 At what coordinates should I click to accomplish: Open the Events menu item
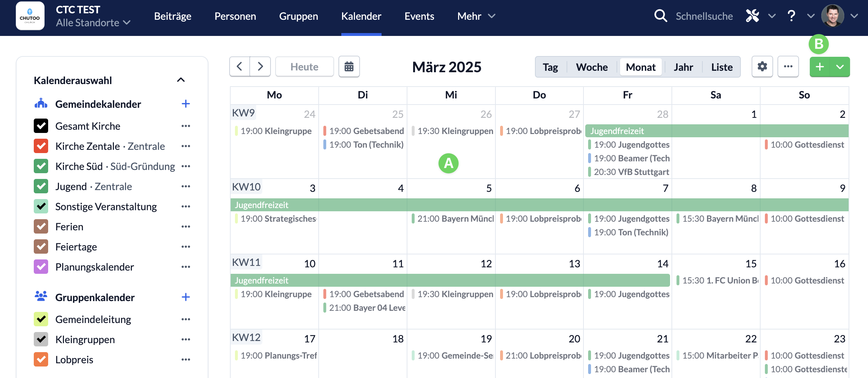point(419,16)
